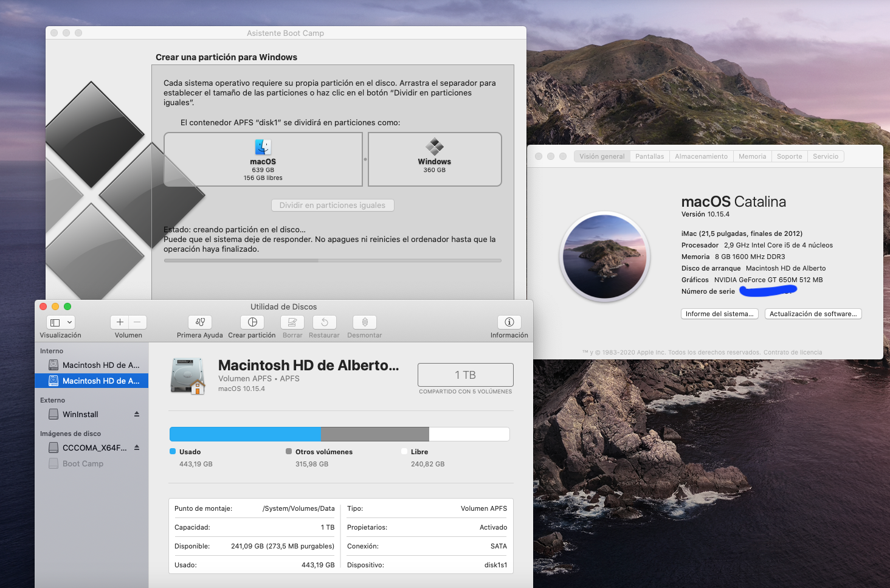Switch to the Visión general tab
Image resolution: width=890 pixels, height=588 pixels.
602,156
